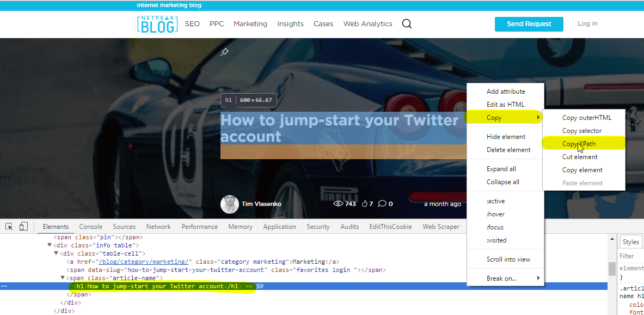
Task: Open the SEO category in the blog navigation
Action: 192,24
